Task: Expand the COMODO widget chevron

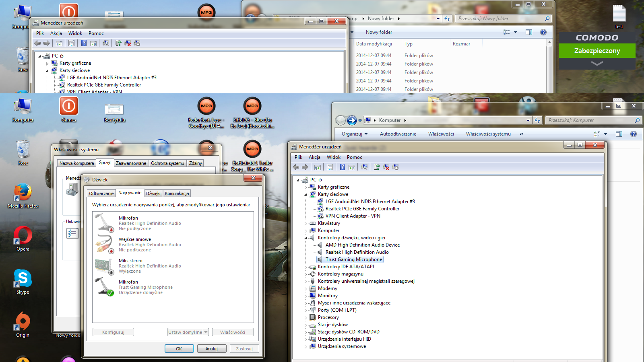Action: click(x=597, y=64)
